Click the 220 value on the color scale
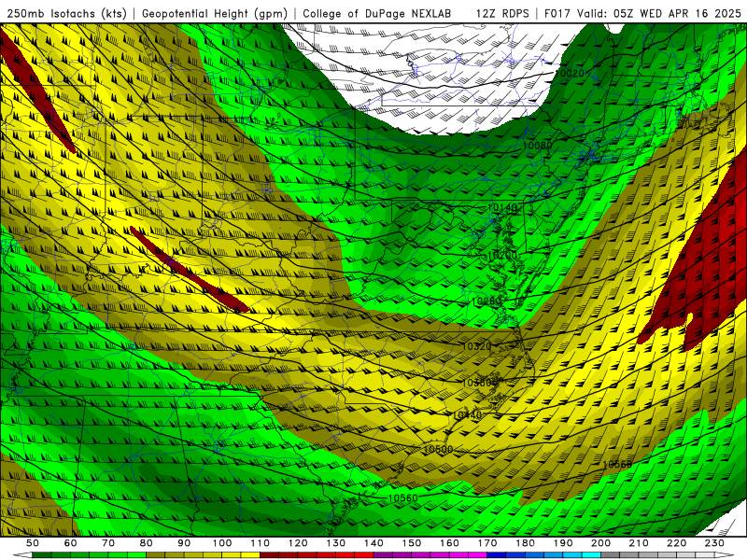 click(677, 543)
